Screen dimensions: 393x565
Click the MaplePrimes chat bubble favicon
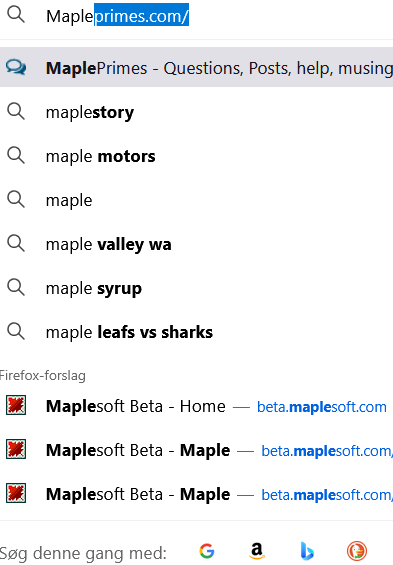coord(16,67)
